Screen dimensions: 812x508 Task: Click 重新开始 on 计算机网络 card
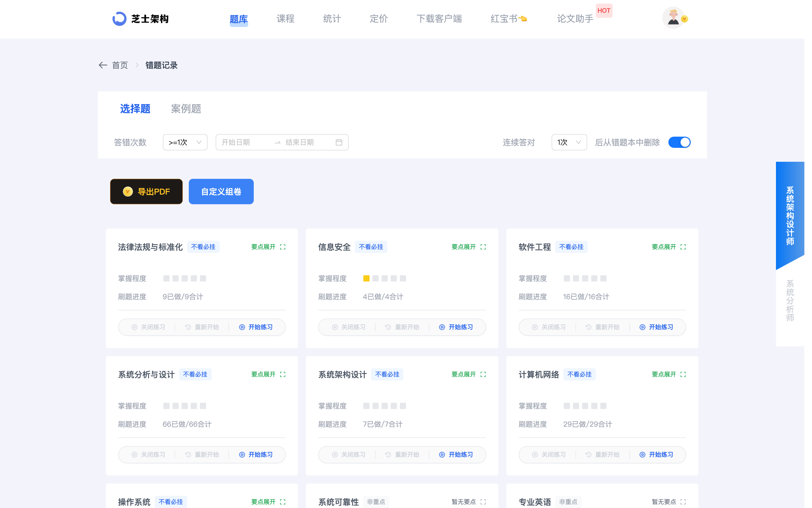603,455
